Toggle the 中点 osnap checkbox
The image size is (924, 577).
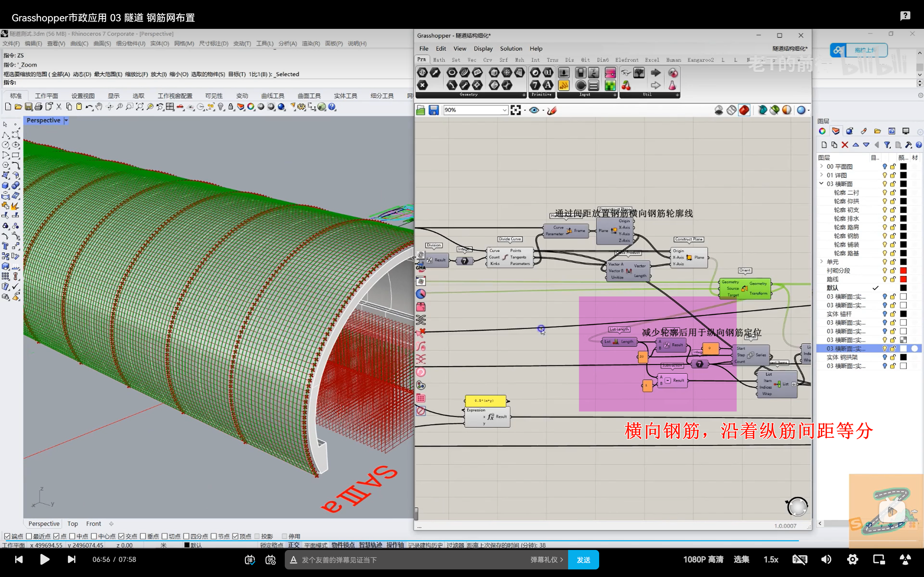[72, 536]
